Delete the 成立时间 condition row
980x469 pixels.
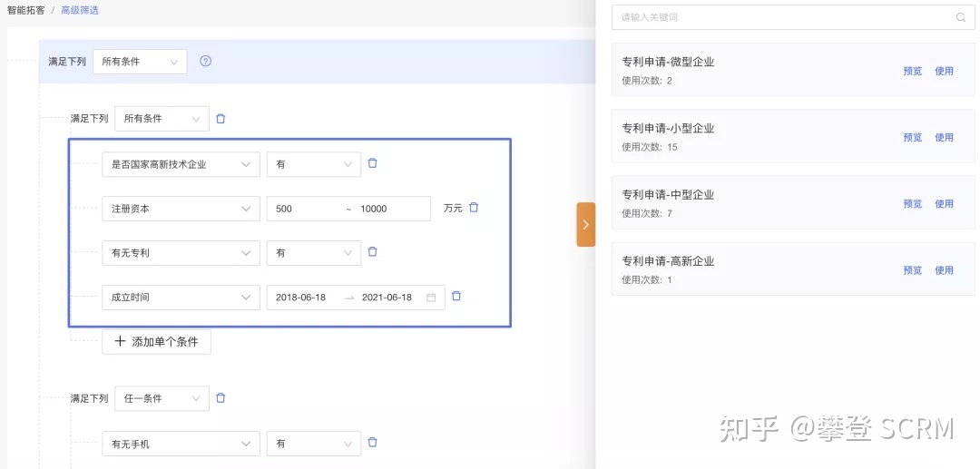tap(456, 296)
